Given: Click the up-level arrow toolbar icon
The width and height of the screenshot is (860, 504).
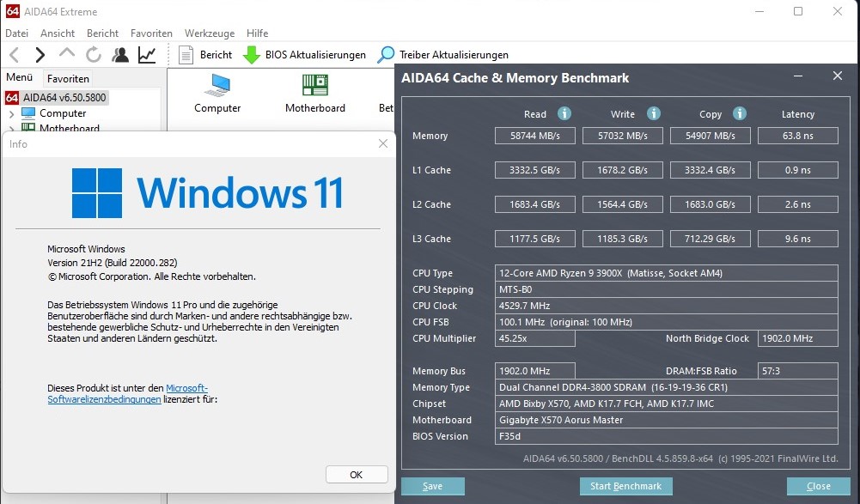Looking at the screenshot, I should (x=67, y=53).
